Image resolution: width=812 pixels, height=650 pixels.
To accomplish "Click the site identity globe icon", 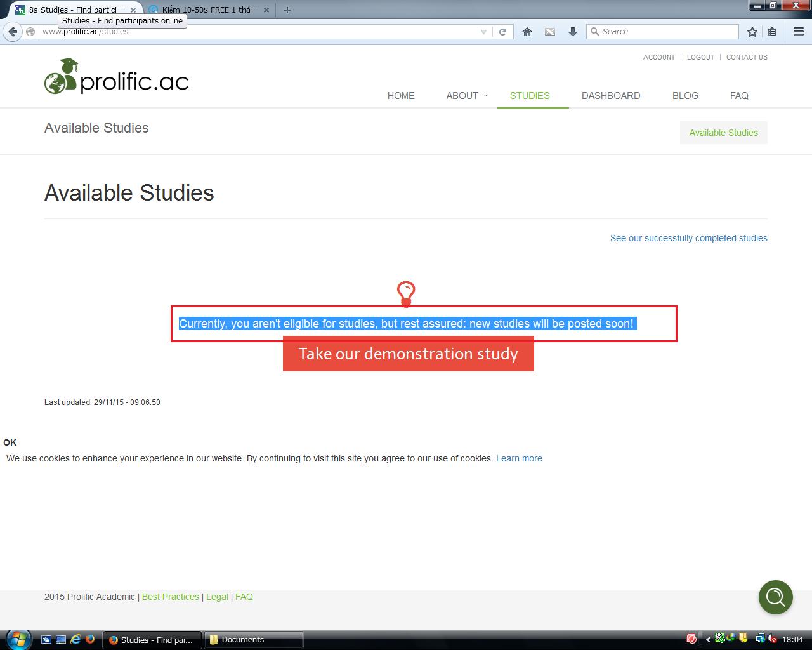I will click(30, 32).
